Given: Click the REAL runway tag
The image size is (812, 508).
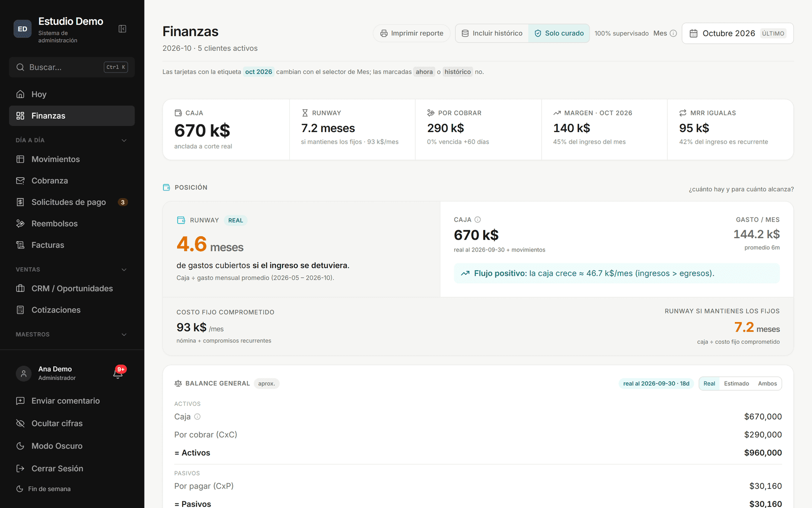Looking at the screenshot, I should 235,220.
